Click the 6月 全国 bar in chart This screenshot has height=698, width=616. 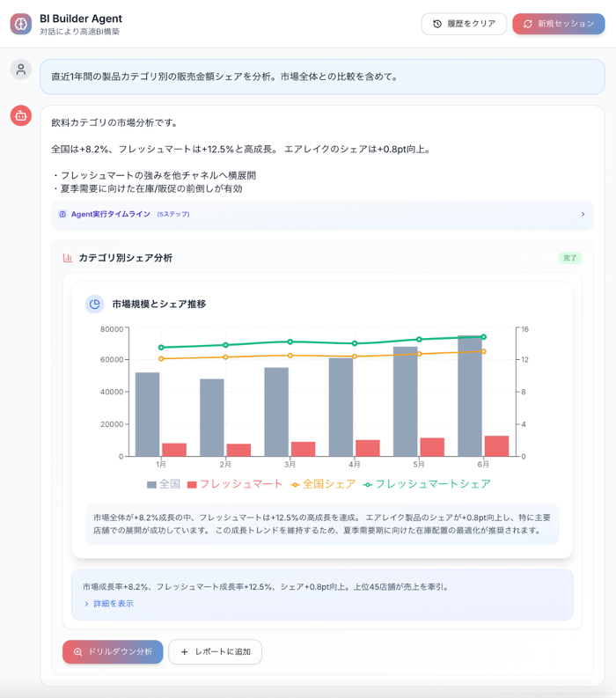click(469, 396)
